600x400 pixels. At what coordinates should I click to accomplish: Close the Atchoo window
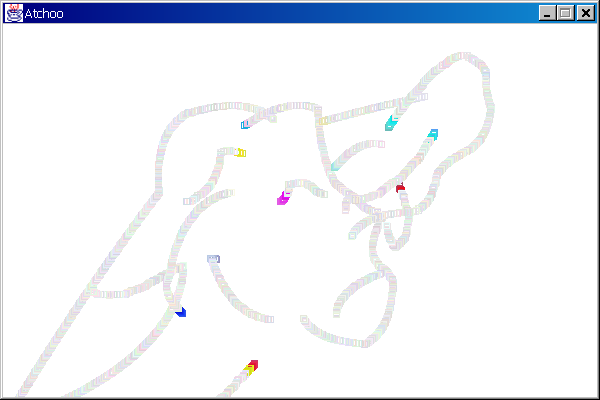(584, 13)
